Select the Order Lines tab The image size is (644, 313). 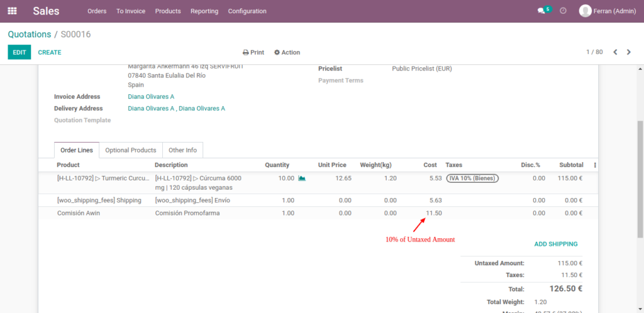point(77,150)
